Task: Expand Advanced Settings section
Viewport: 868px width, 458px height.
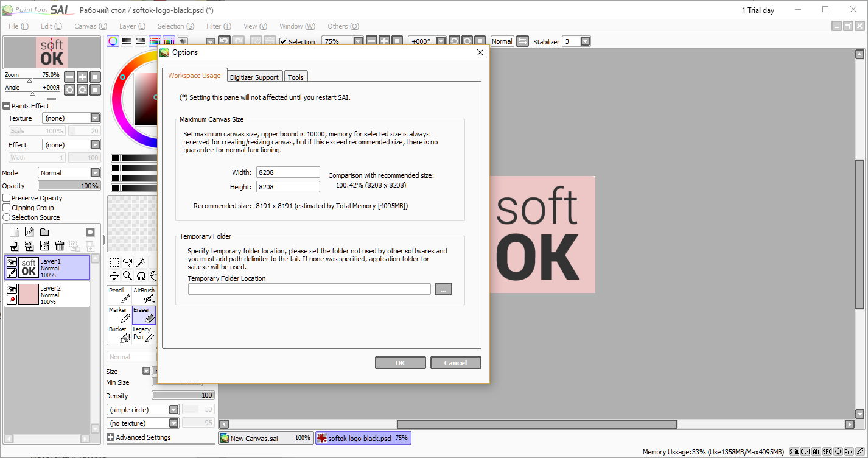Action: pyautogui.click(x=111, y=437)
